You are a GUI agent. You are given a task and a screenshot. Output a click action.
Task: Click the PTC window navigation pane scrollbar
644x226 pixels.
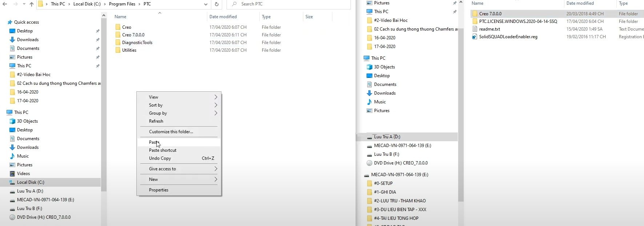coord(104,106)
